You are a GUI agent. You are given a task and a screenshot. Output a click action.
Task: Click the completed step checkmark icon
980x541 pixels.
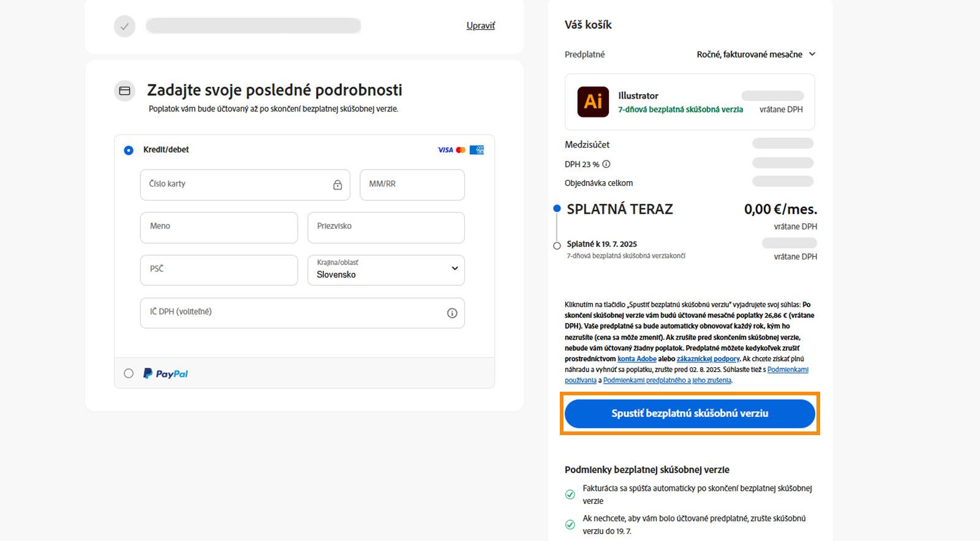tap(124, 26)
